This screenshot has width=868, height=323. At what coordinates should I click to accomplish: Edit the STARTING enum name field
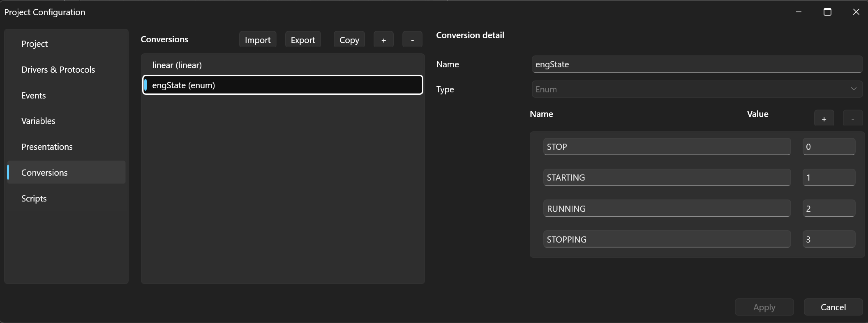pyautogui.click(x=667, y=177)
